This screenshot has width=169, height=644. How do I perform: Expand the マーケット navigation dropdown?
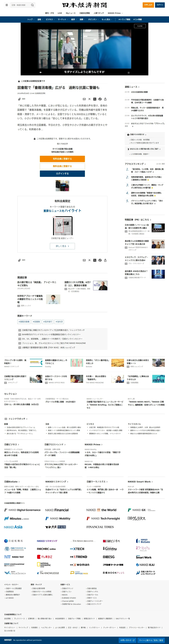click(63, 20)
